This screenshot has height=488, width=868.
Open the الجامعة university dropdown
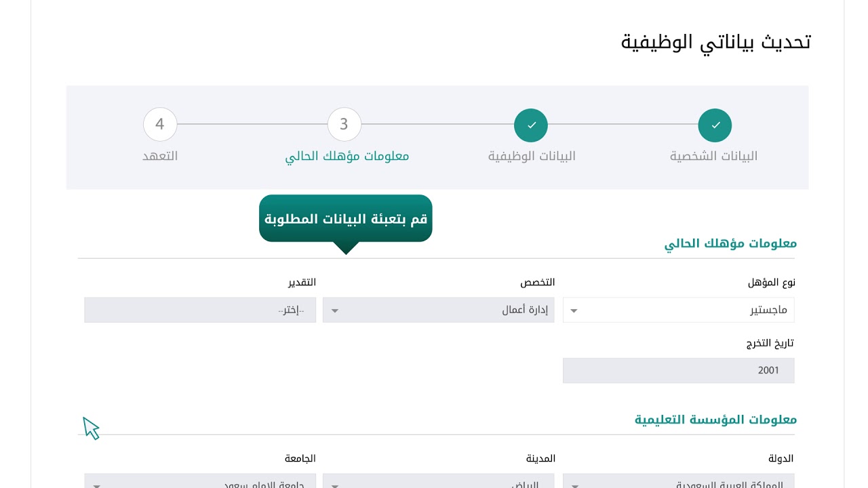pos(200,481)
